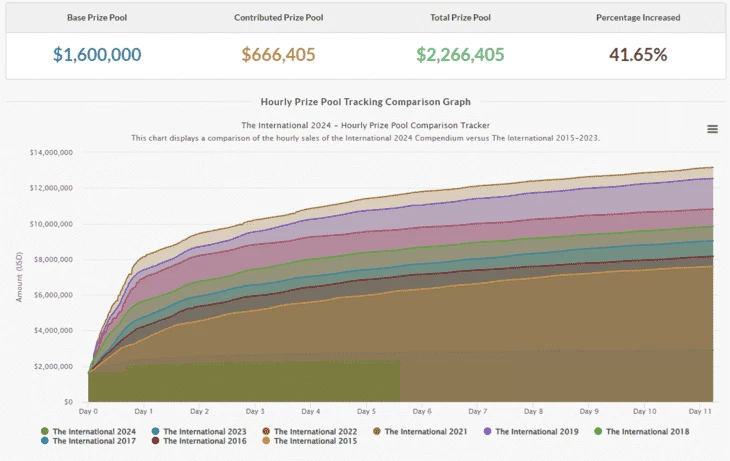This screenshot has width=730, height=461.
Task: Click the $6,000,000 y-axis label
Action: 53,295
